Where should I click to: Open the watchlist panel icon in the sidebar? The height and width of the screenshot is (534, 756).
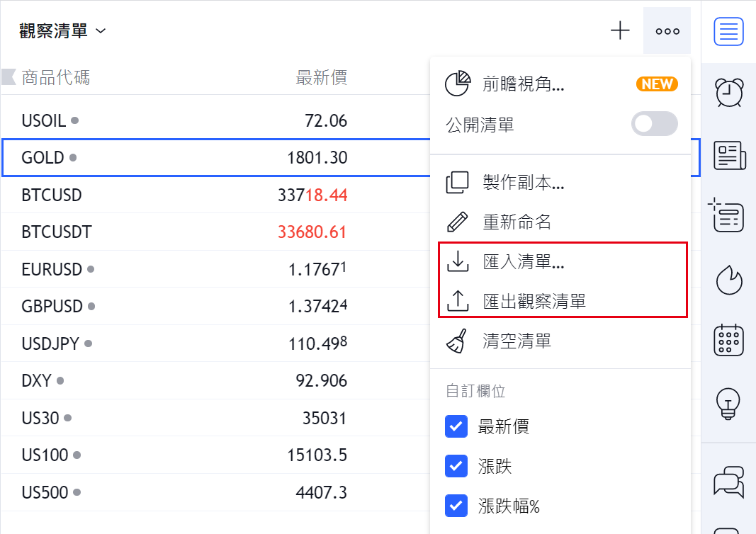pos(728,31)
